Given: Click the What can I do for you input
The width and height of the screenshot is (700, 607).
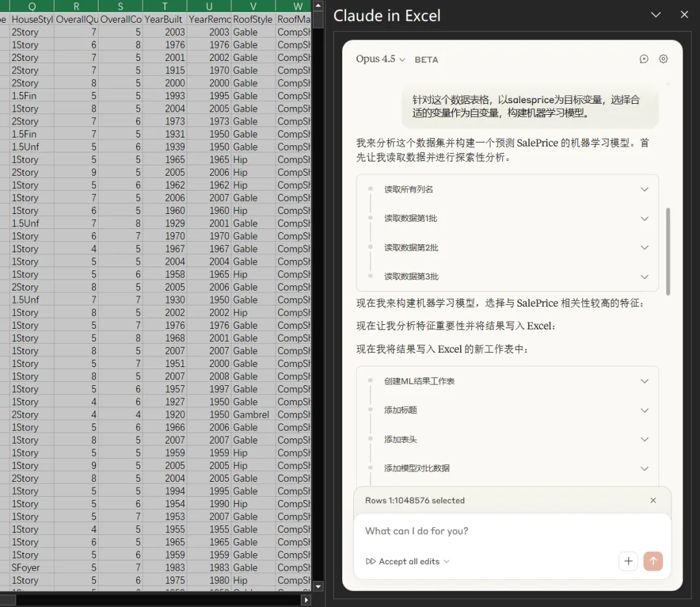Looking at the screenshot, I should click(512, 531).
